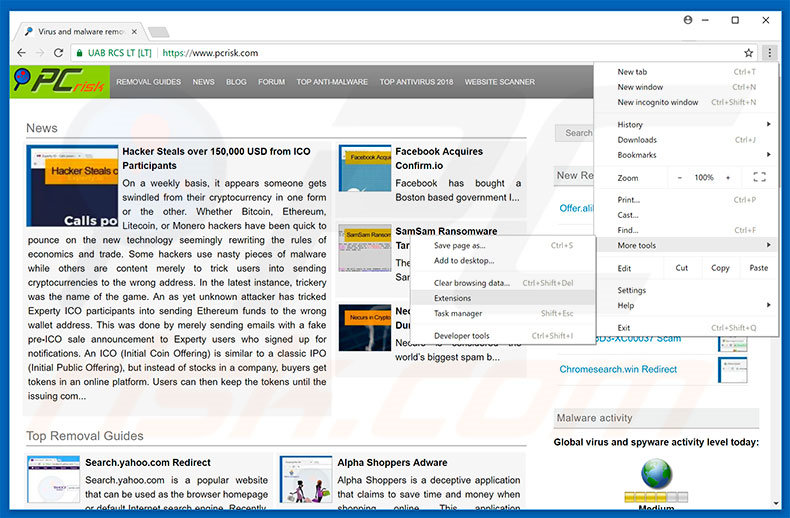Choose Cast... in the menu
Image resolution: width=790 pixels, height=518 pixels.
(x=686, y=215)
